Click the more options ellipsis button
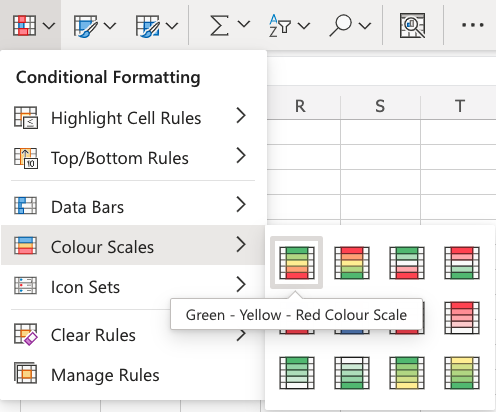The image size is (496, 412). tap(473, 25)
